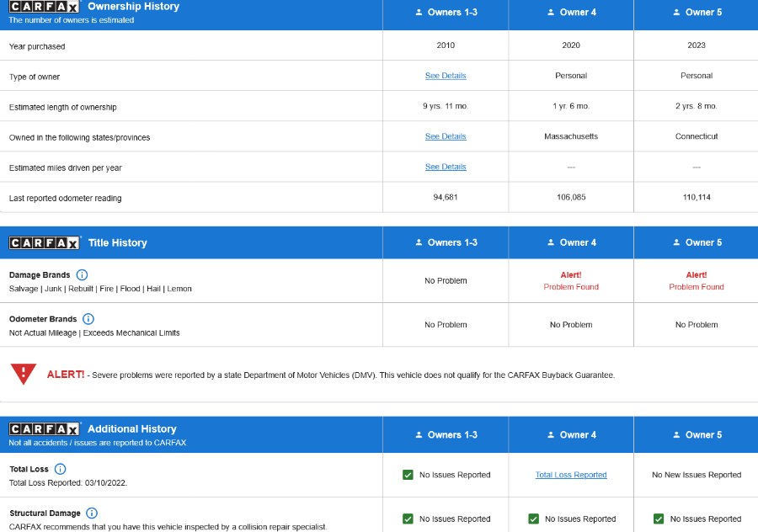Select the Additional History section title

click(x=132, y=429)
